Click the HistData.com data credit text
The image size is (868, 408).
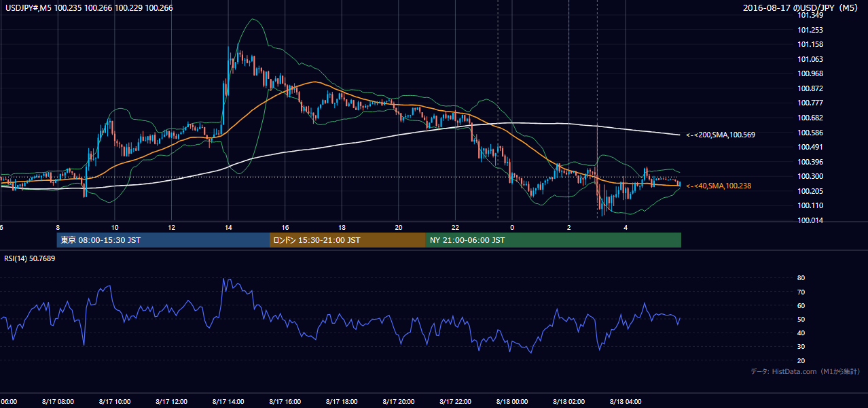click(x=806, y=372)
